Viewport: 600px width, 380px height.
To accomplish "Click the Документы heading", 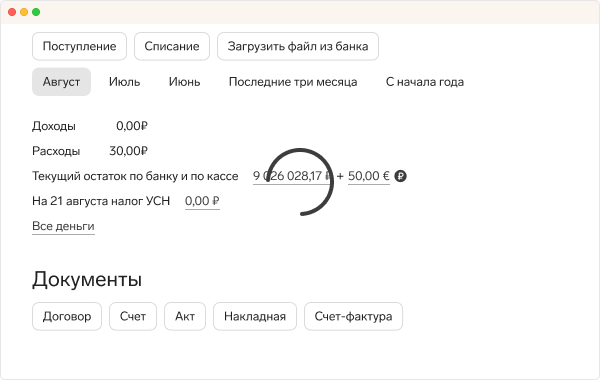I will 87,279.
